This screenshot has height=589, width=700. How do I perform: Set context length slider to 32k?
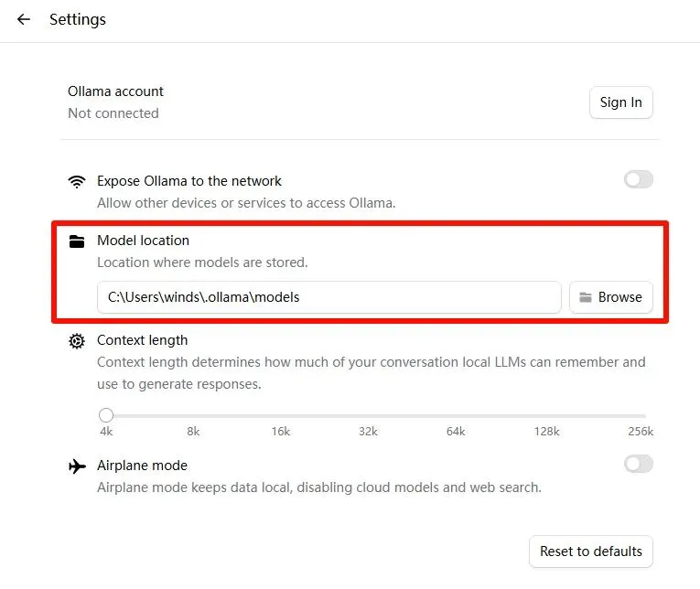tap(369, 415)
